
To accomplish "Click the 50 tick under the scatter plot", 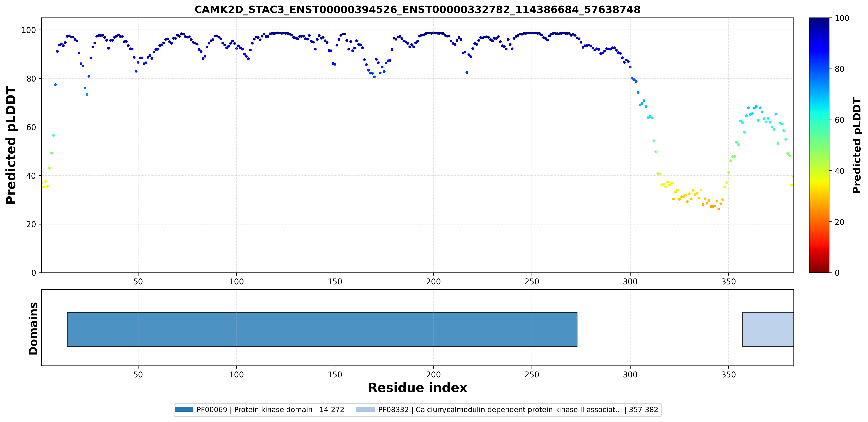I will coord(138,281).
